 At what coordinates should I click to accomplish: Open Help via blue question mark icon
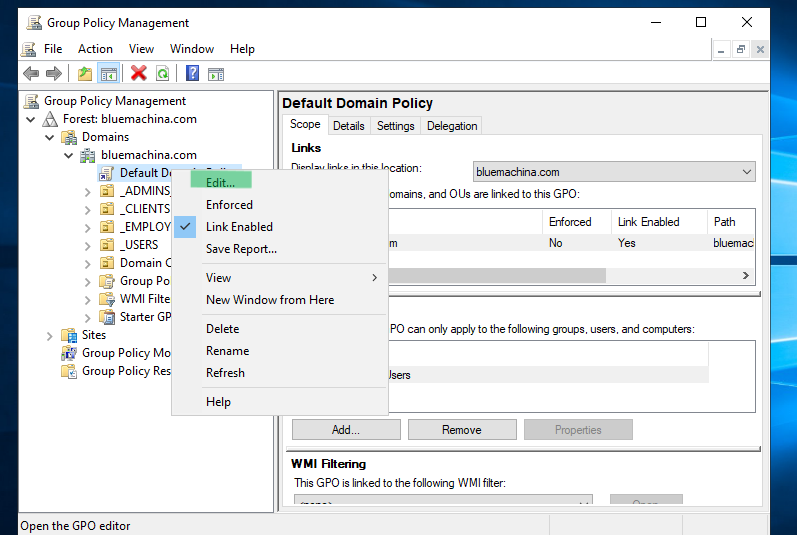coord(192,74)
